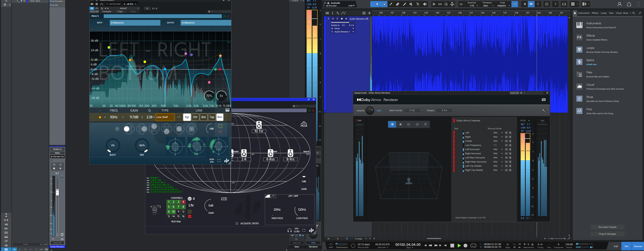Enable the ACOUSTIC SPOTS checkbox
Screen dimensions: 644x251
(237, 223)
